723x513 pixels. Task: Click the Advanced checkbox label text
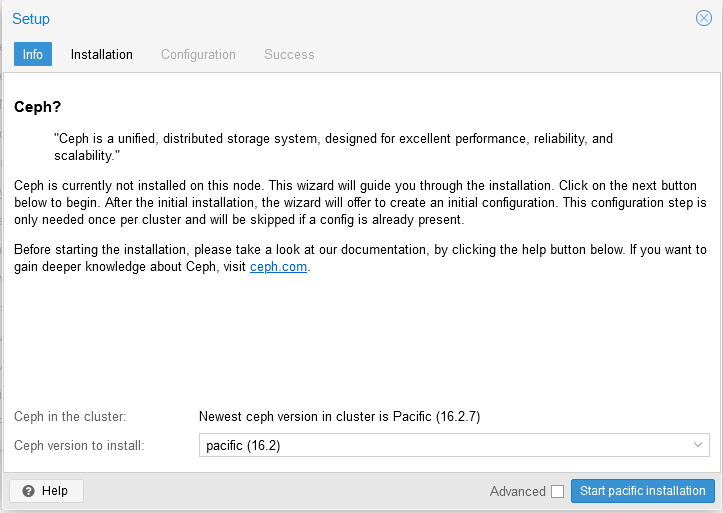(x=518, y=491)
